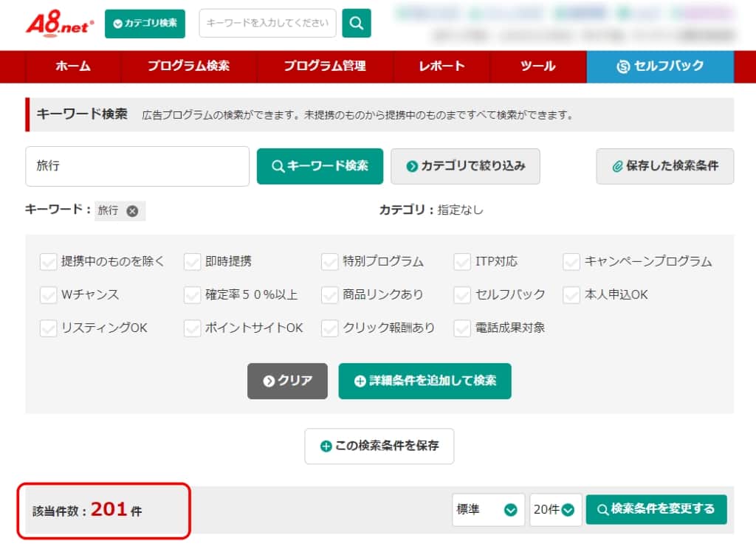The width and height of the screenshot is (756, 549).
Task: Go to the ホーム tab
Action: point(73,66)
